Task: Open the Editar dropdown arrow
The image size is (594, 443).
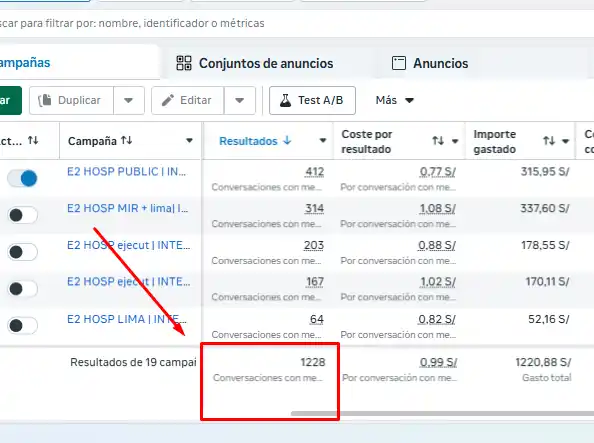Action: tap(239, 100)
